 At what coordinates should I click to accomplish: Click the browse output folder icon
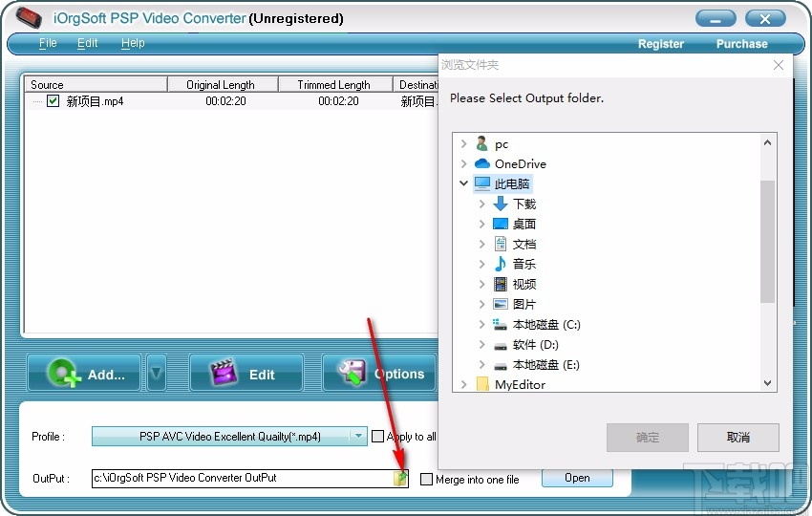tap(400, 478)
